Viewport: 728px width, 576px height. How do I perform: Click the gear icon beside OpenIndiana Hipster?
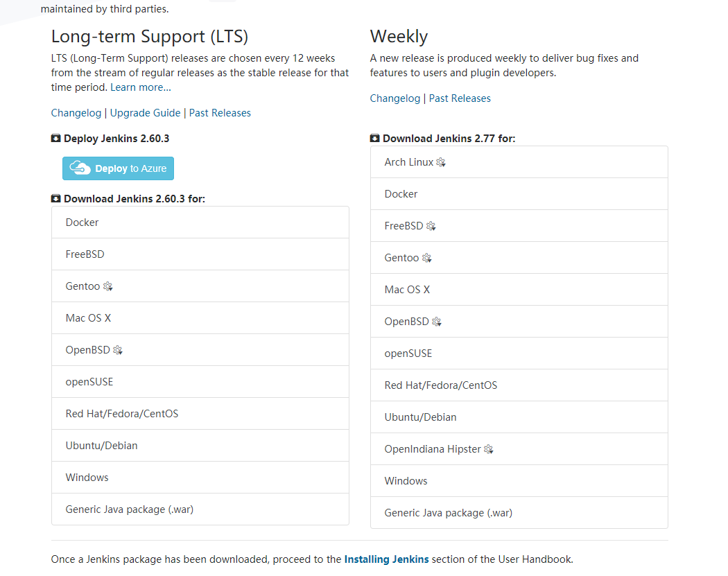[x=488, y=449]
